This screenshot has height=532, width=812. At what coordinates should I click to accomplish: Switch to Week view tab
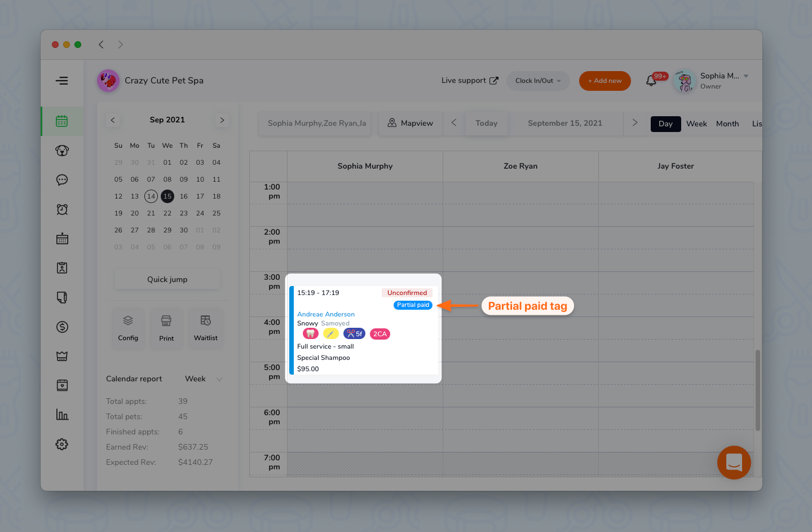(696, 124)
